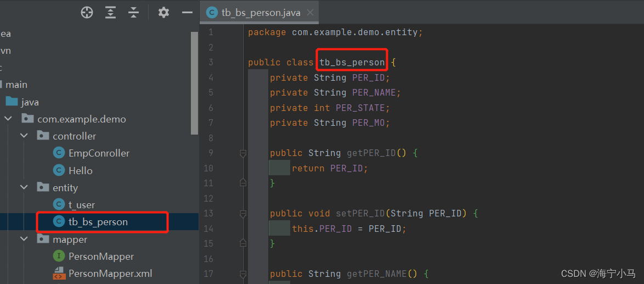This screenshot has width=644, height=284.
Task: Click the setPER_ID method name
Action: (x=360, y=213)
